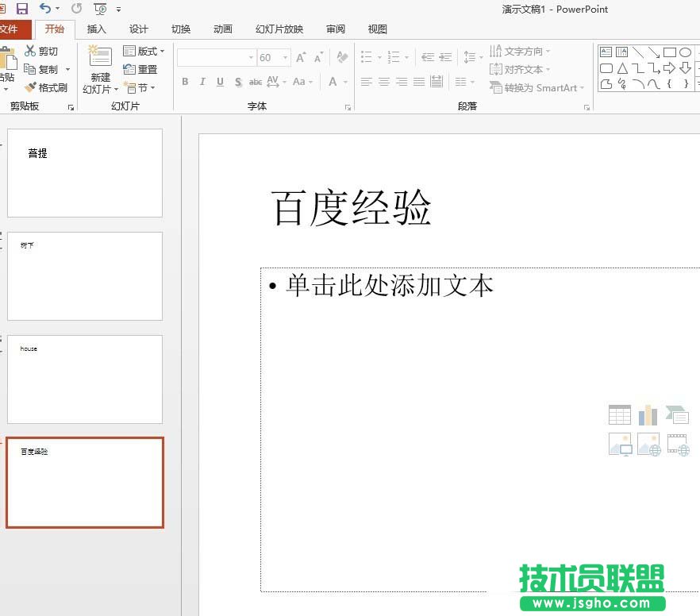
Task: Apply numbered list
Action: pyautogui.click(x=394, y=57)
